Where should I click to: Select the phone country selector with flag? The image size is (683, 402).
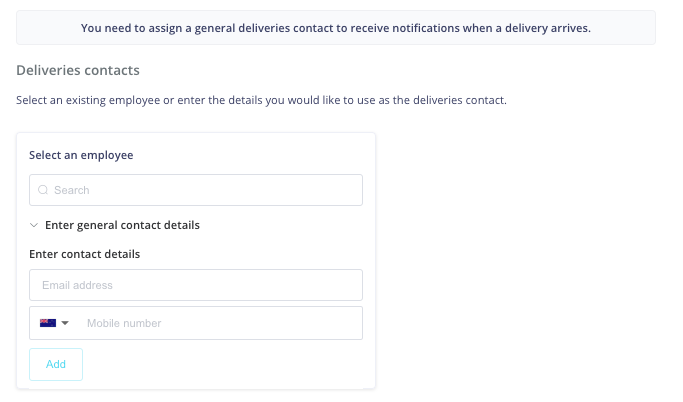pyautogui.click(x=54, y=323)
